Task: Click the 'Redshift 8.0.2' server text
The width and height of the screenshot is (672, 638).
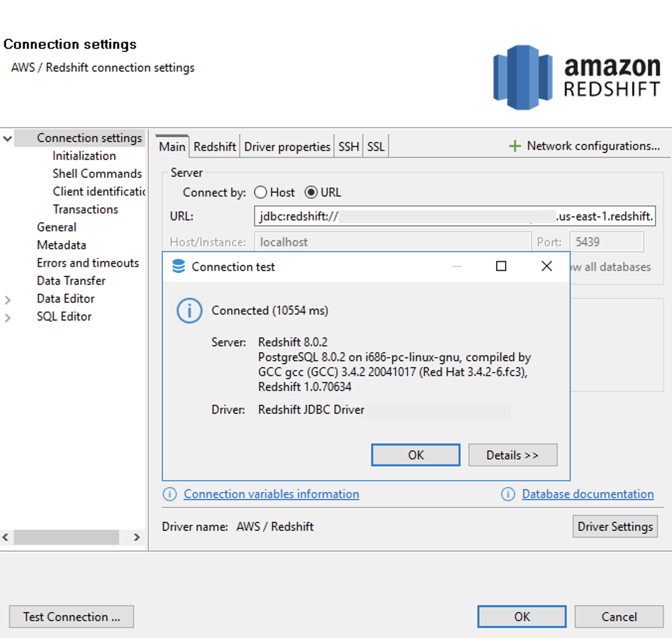Action: (293, 342)
